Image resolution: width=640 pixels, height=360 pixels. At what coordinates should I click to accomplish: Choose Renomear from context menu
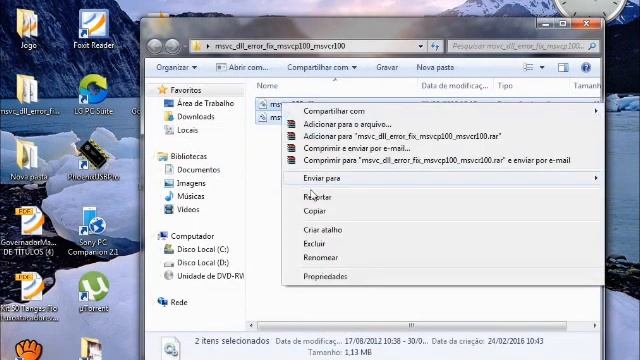coord(320,258)
